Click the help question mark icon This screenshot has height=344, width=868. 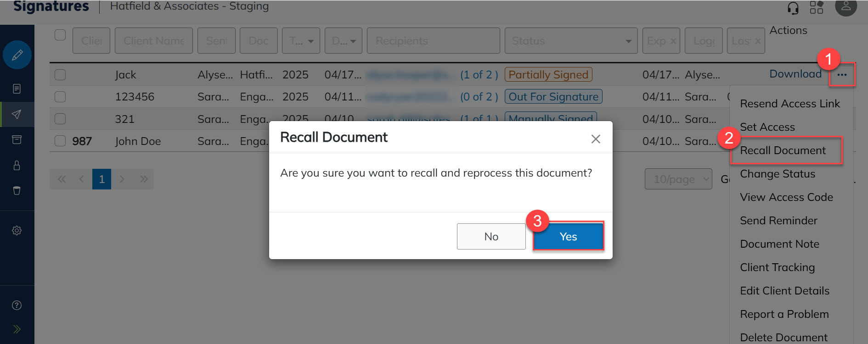(x=17, y=305)
